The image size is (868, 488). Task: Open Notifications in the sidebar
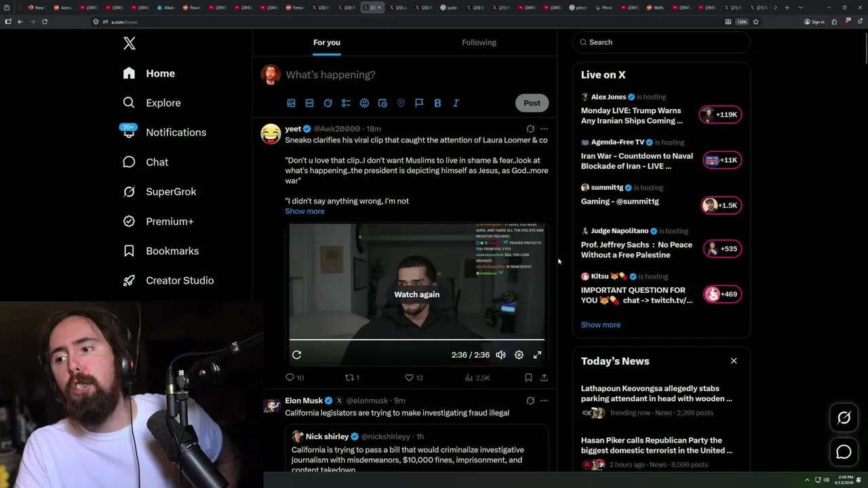coord(164,132)
